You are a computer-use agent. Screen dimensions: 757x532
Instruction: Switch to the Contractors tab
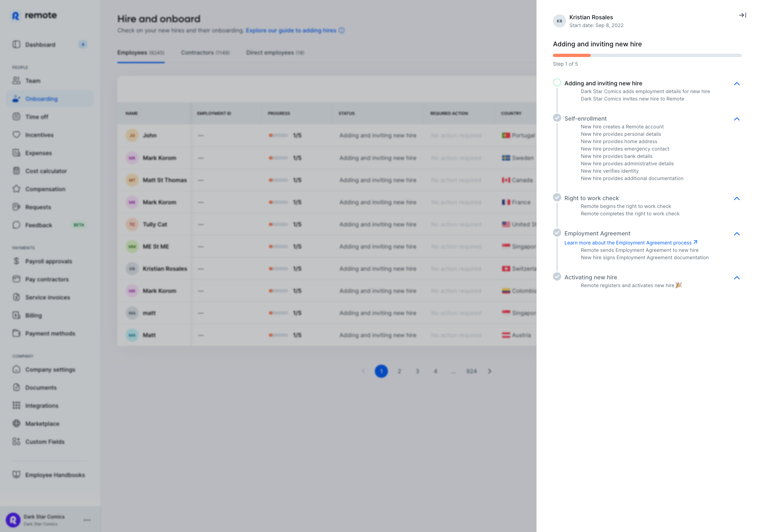205,53
